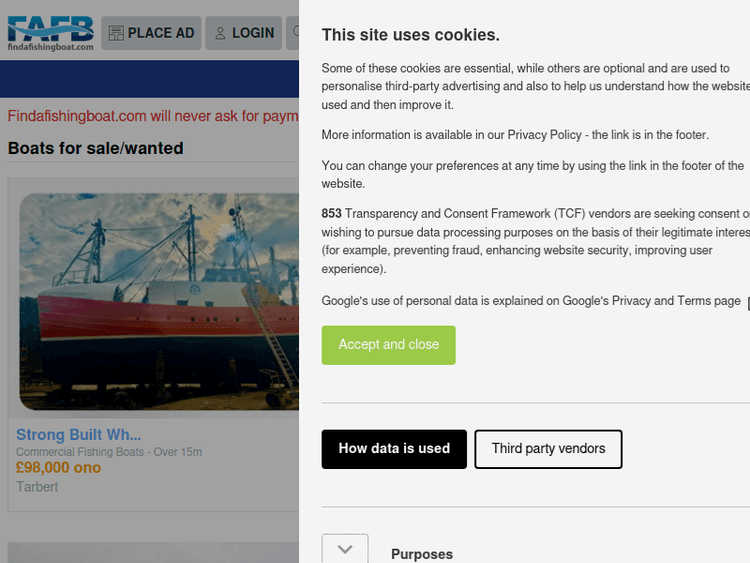Click the FAFB findafishingboat.com logo
750x563 pixels.
[50, 32]
